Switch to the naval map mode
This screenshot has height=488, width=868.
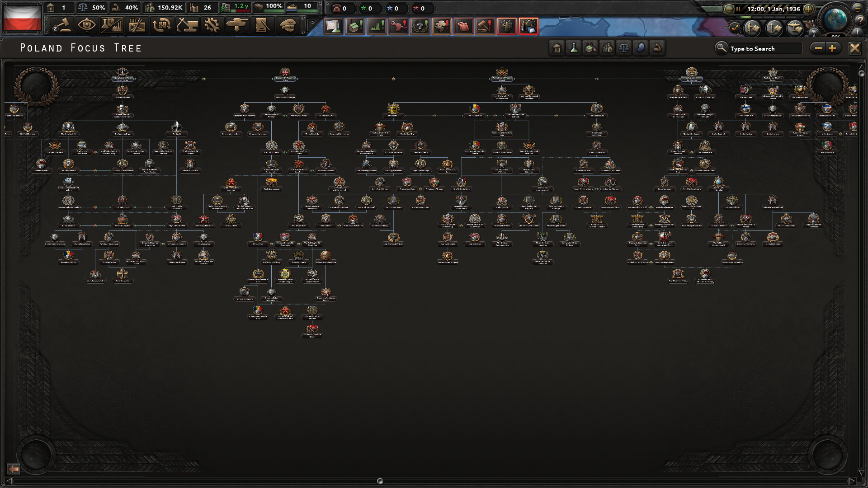pos(774,28)
